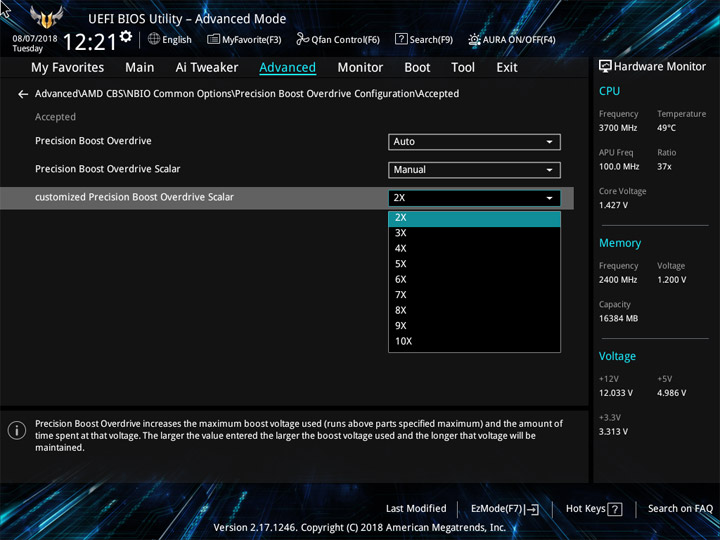Go to the Boot tab

(417, 68)
